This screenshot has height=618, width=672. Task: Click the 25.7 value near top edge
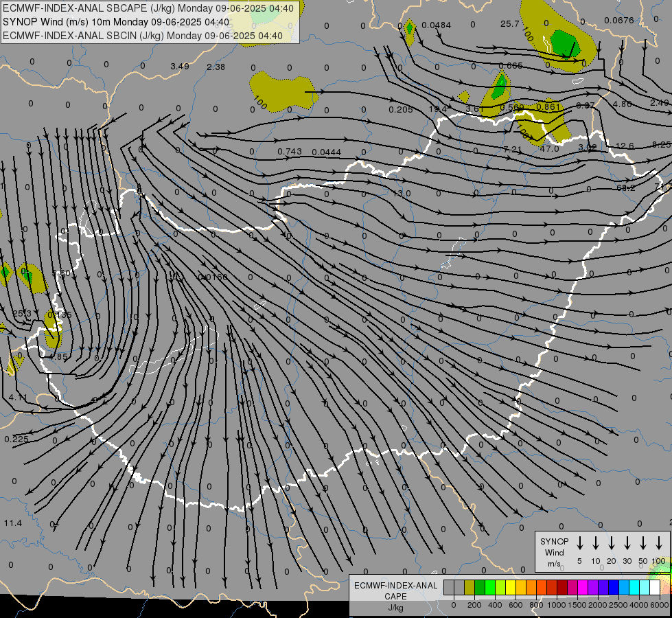(509, 24)
